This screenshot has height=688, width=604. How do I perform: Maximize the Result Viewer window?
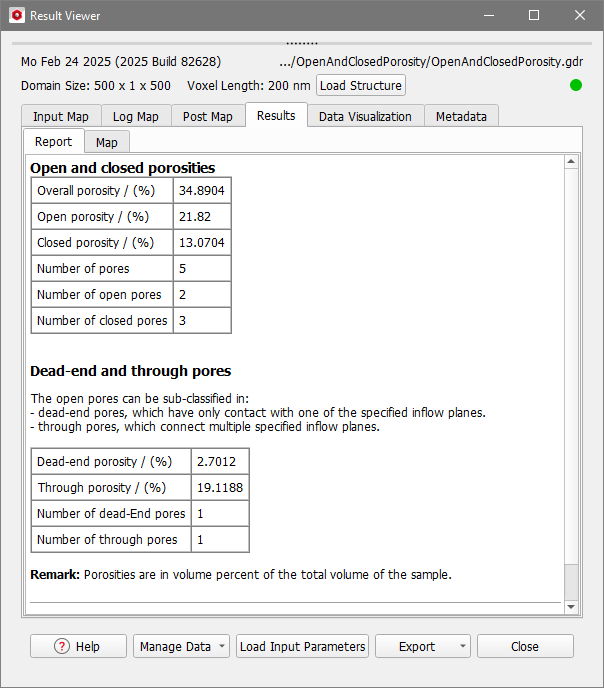[x=534, y=15]
